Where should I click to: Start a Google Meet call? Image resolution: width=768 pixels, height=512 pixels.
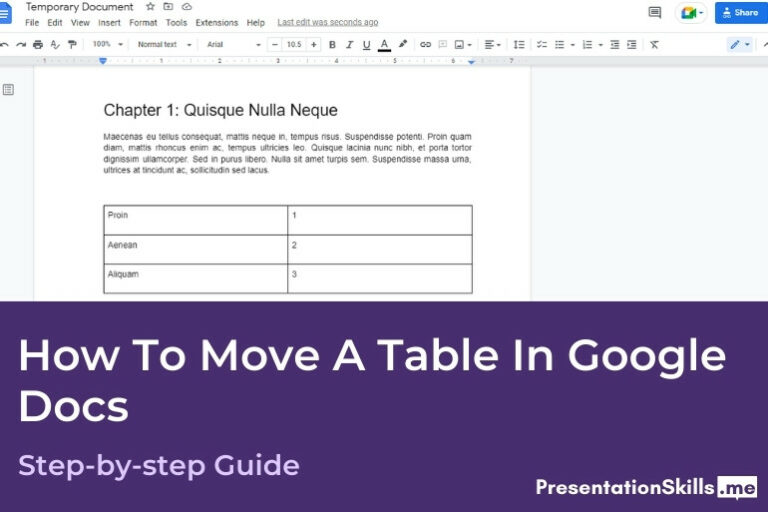click(691, 13)
